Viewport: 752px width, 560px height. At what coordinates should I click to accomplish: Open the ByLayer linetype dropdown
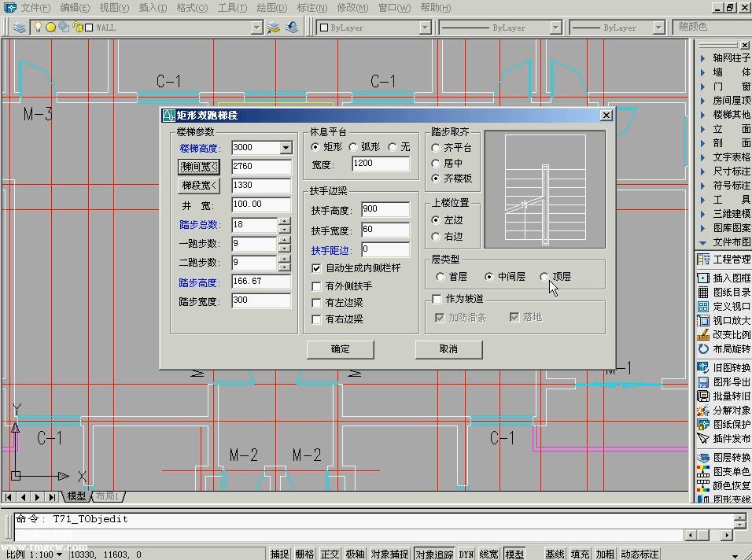pyautogui.click(x=555, y=28)
